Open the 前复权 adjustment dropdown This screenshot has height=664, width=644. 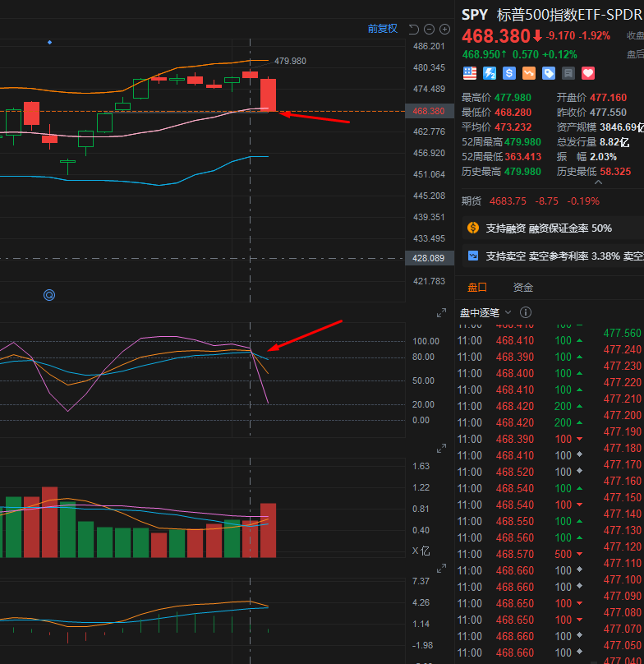[382, 29]
